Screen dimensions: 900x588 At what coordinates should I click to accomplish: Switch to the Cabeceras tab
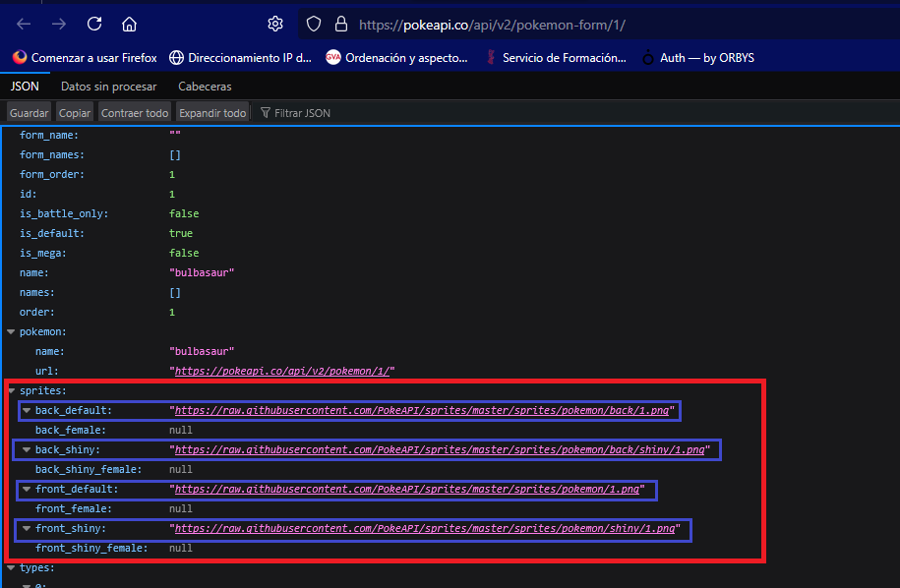pyautogui.click(x=205, y=87)
